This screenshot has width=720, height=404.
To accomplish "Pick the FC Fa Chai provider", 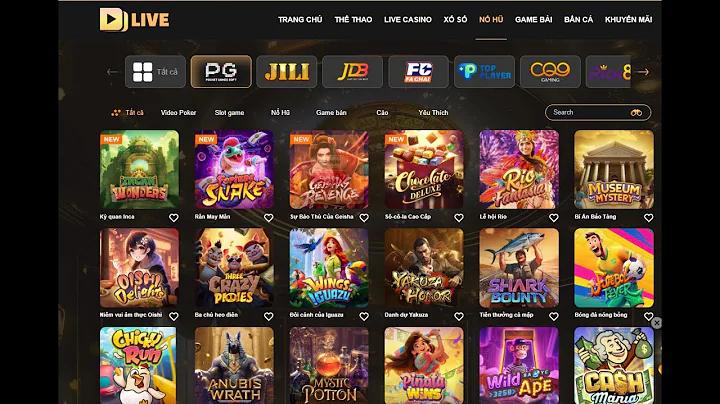I will [418, 72].
